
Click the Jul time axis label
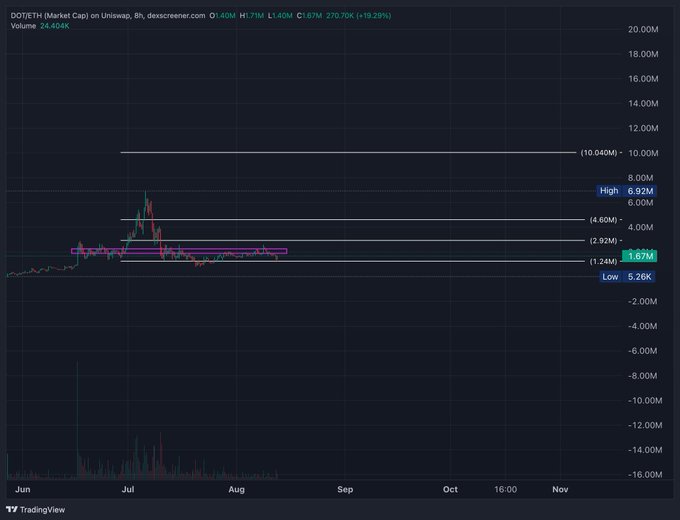pos(128,489)
